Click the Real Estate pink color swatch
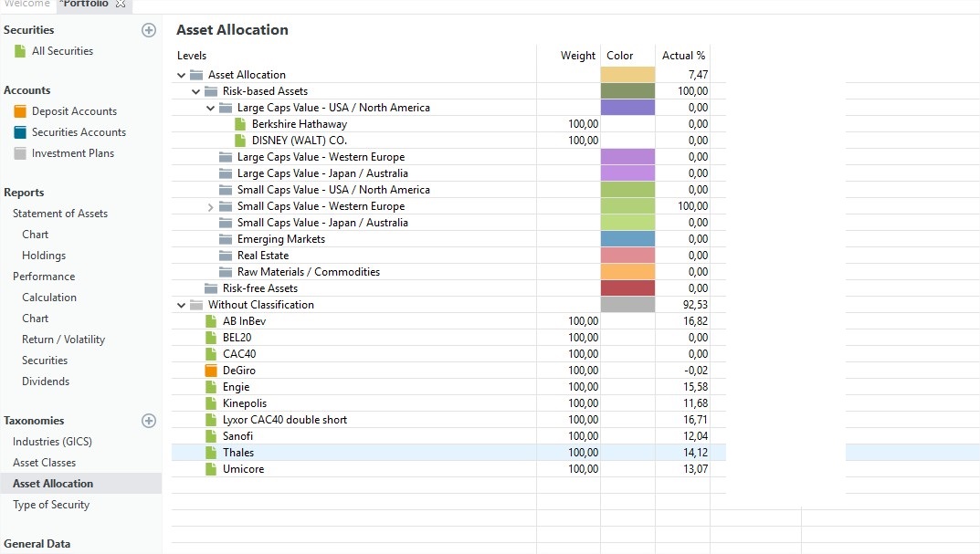Screen dimensions: 980x554 [627, 256]
